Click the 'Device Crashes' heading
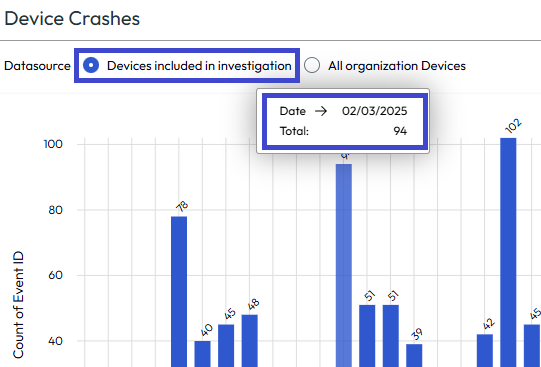541x367 pixels. click(x=72, y=18)
